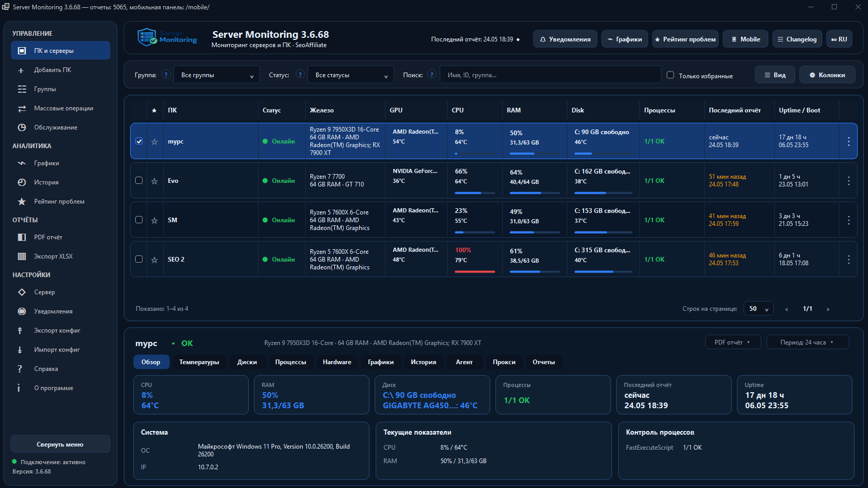Screen dimensions: 868x488
Task: Click help icon next to Группа label
Action: [x=166, y=75]
